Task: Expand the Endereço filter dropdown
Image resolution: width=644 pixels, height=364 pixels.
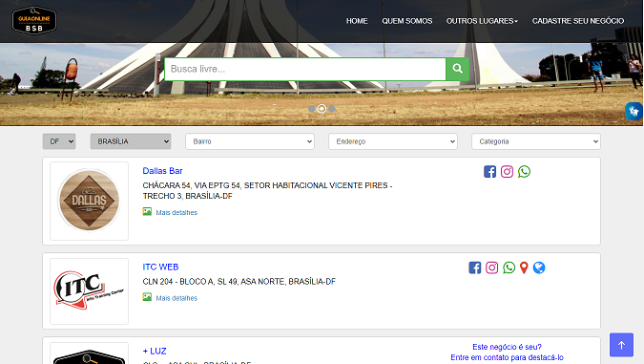Action: tap(393, 141)
